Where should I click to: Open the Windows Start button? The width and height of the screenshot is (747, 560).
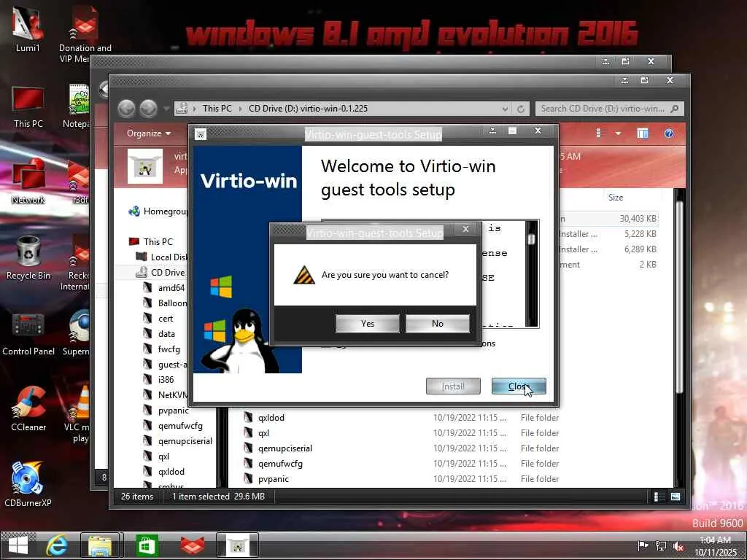18,545
